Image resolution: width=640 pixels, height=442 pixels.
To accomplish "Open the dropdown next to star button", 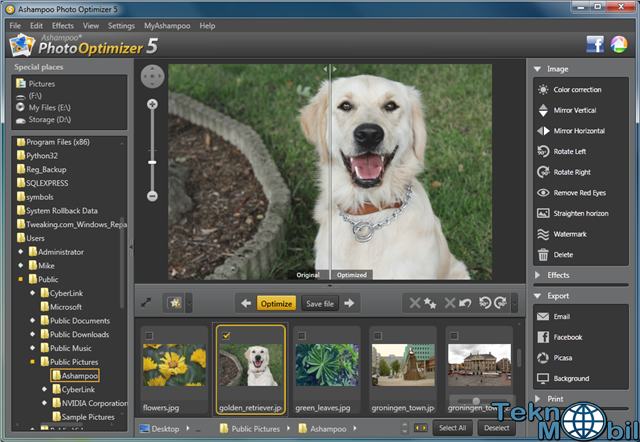I will (x=189, y=303).
